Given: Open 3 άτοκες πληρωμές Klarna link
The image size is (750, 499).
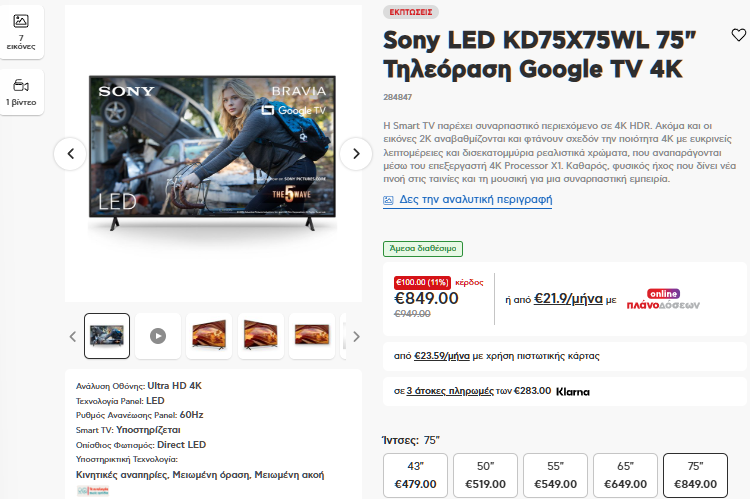Looking at the screenshot, I should (450, 391).
